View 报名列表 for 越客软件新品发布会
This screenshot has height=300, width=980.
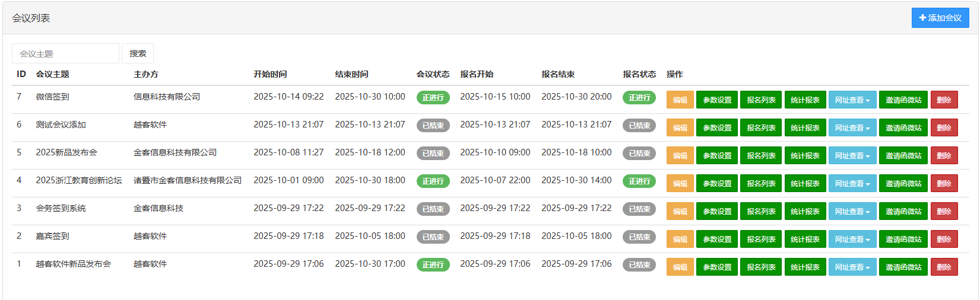pos(761,267)
